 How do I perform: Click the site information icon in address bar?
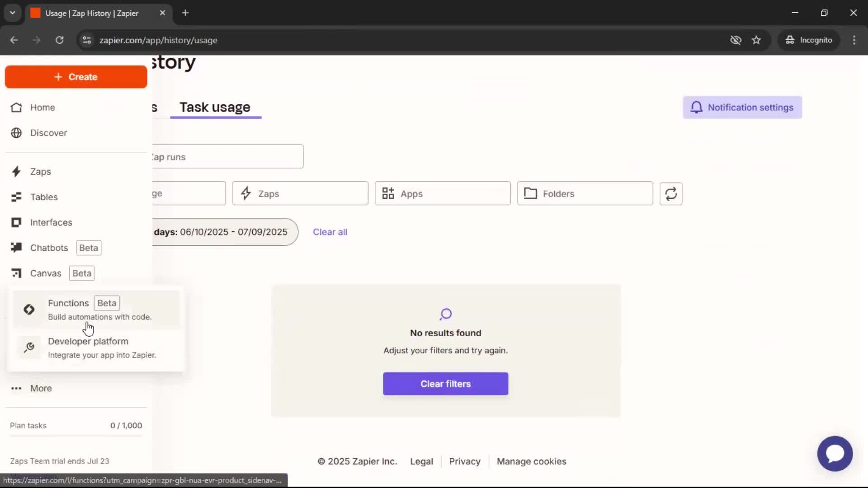[x=87, y=40]
